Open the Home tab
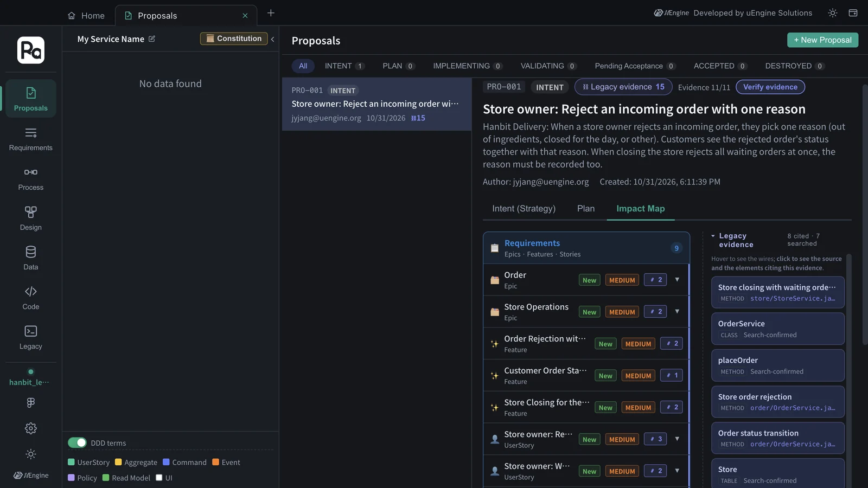The image size is (868, 488). [x=86, y=16]
